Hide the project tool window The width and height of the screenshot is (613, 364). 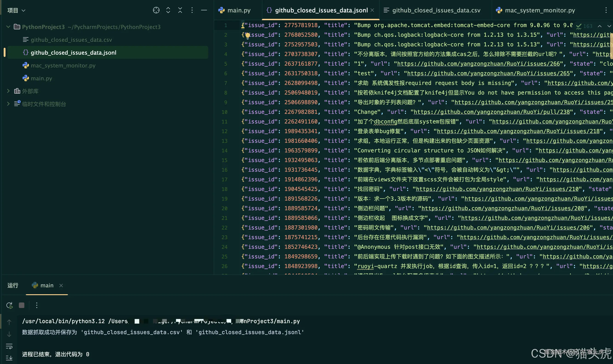pyautogui.click(x=204, y=10)
